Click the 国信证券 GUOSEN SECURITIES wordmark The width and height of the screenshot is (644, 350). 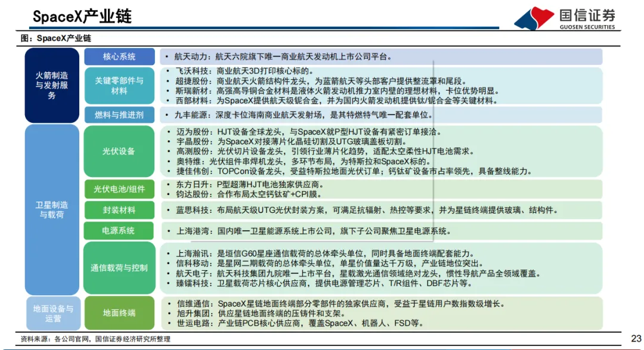[587, 19]
